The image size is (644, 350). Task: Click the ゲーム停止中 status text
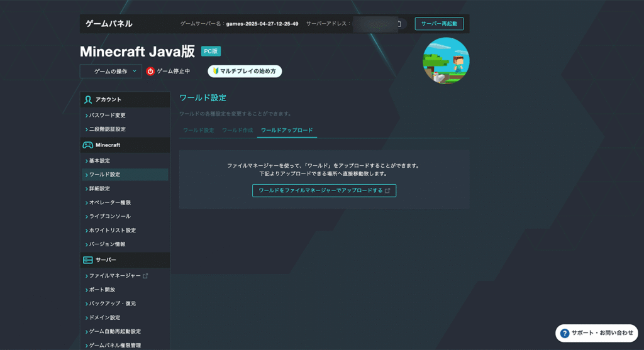coord(174,72)
